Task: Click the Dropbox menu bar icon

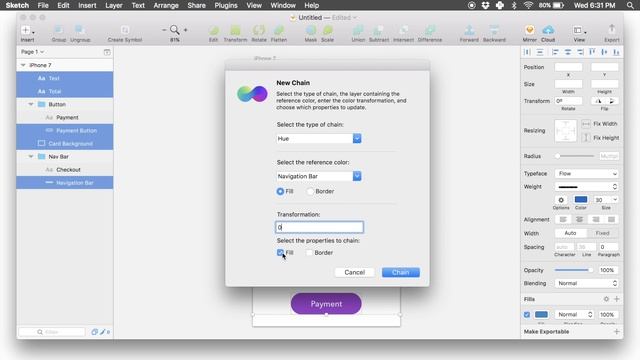Action: click(485, 5)
